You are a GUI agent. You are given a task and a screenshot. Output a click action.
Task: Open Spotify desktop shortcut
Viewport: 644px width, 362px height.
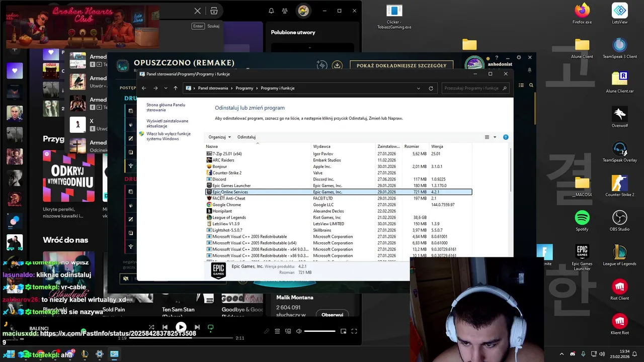(x=582, y=221)
